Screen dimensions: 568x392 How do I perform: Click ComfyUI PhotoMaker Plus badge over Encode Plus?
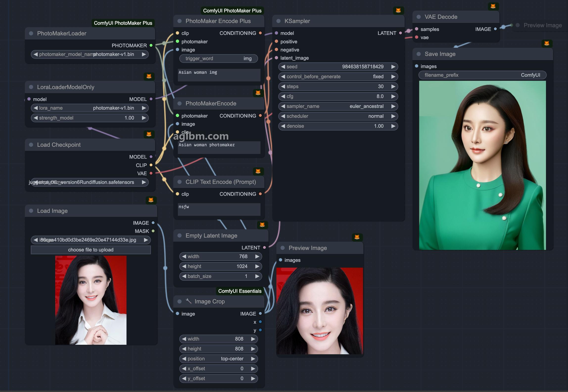(x=232, y=11)
